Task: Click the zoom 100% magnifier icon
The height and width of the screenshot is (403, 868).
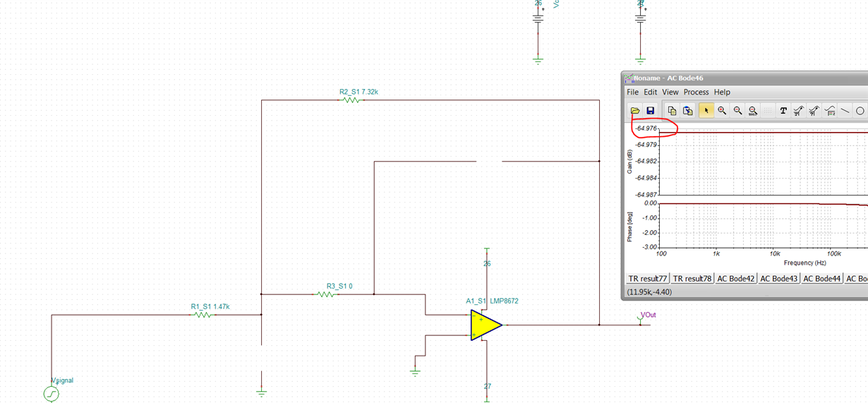Action: (x=753, y=111)
